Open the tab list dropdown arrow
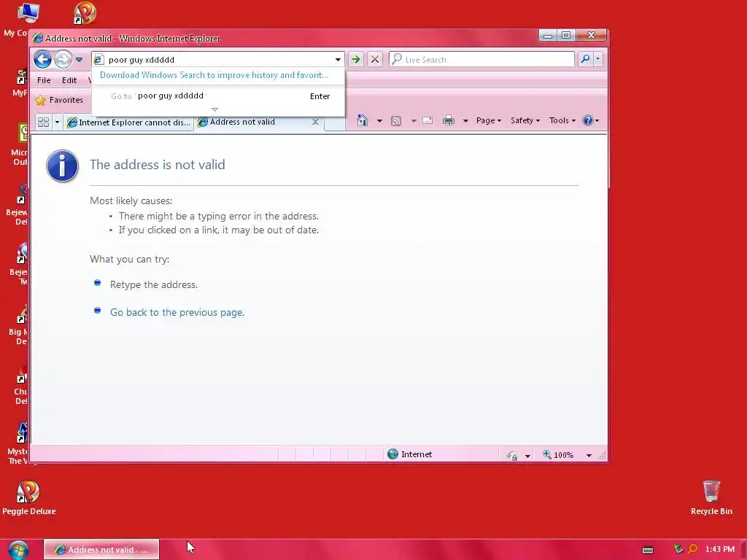 coord(57,122)
